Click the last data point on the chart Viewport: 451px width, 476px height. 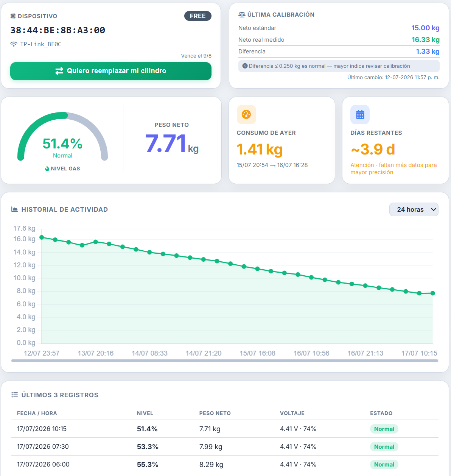tap(433, 293)
